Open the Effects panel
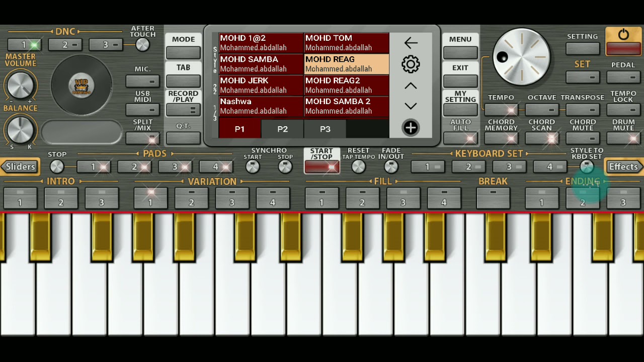644x362 pixels. 624,166
